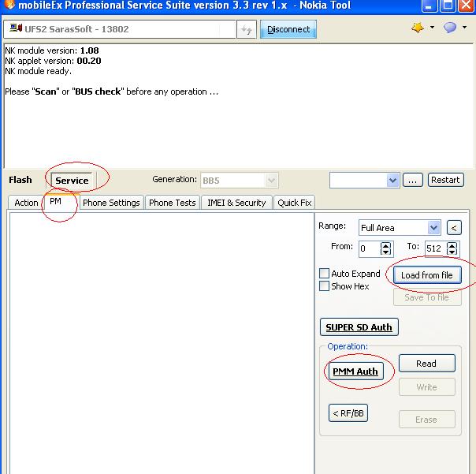This screenshot has width=476, height=474.
Task: Click the browse ellipsis button
Action: click(x=412, y=181)
